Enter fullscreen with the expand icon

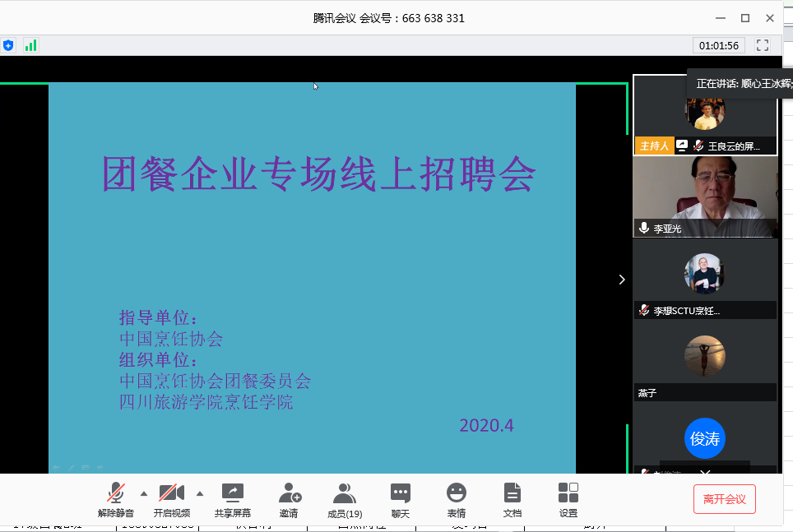[762, 45]
